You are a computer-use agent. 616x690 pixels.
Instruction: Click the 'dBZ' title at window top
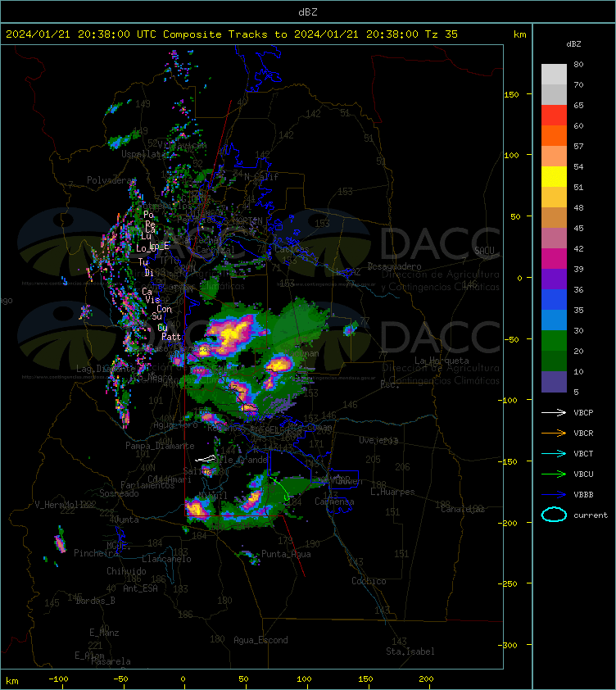[307, 12]
